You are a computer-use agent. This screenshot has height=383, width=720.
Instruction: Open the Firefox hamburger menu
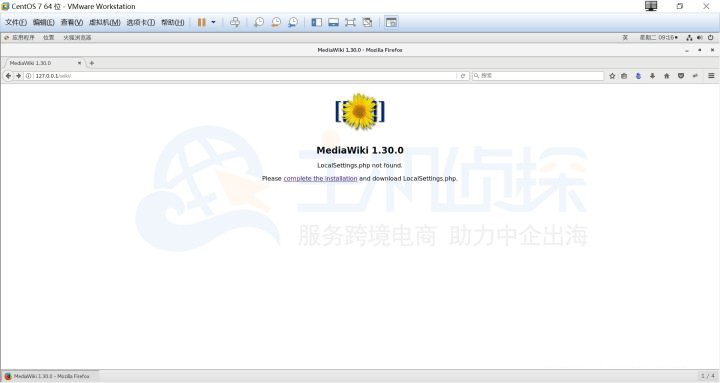[x=711, y=76]
